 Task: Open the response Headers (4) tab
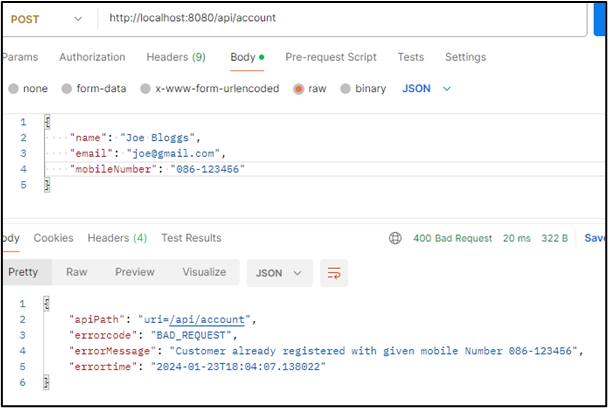click(x=117, y=238)
